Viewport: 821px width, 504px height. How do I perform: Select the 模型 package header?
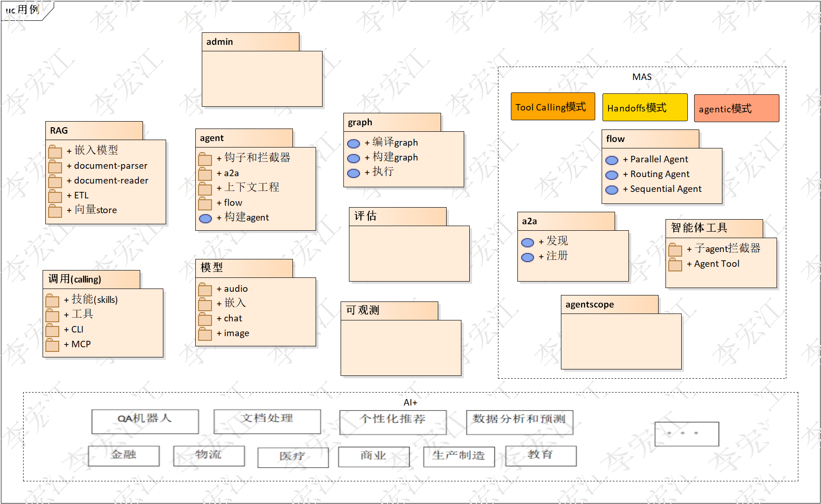244,268
